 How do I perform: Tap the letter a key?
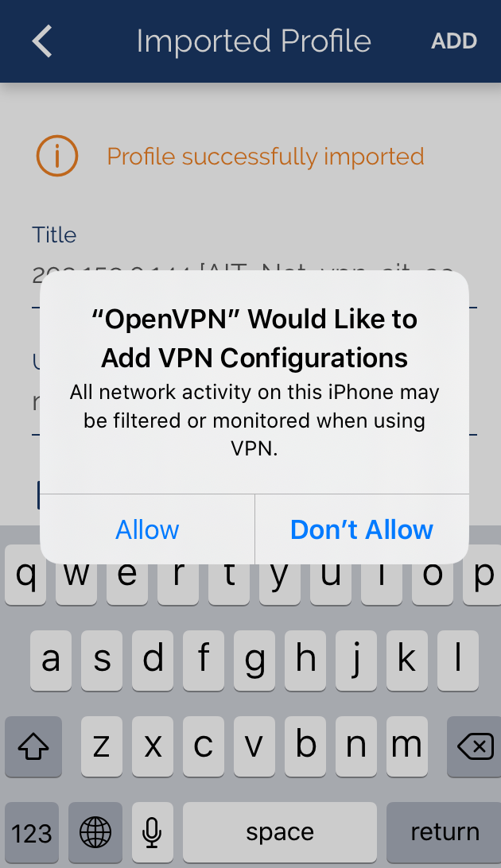(50, 660)
